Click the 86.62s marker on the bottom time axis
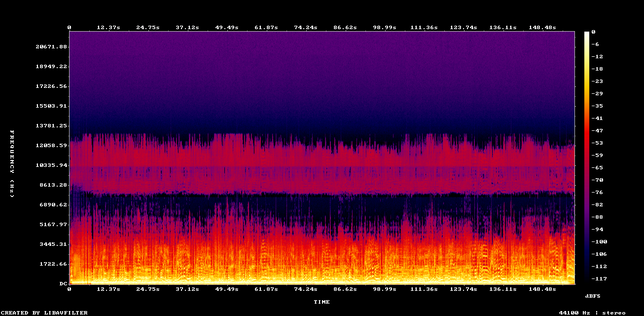This screenshot has width=644, height=316. tap(346, 290)
